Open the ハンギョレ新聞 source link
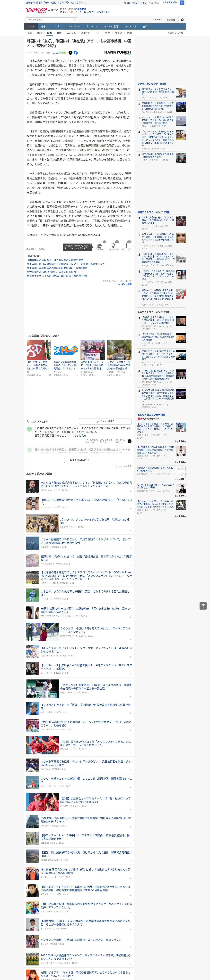Image resolution: width=210 pixels, height=980 pixels. [x=124, y=284]
